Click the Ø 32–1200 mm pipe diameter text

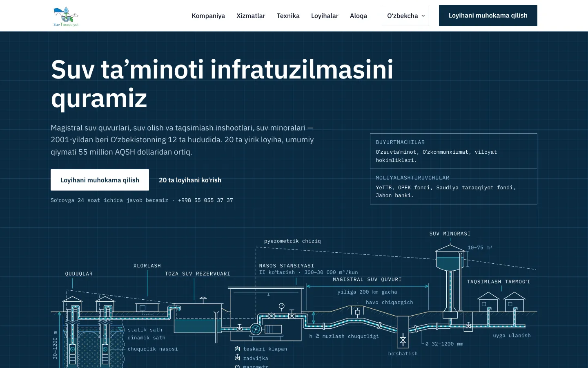pos(444,344)
